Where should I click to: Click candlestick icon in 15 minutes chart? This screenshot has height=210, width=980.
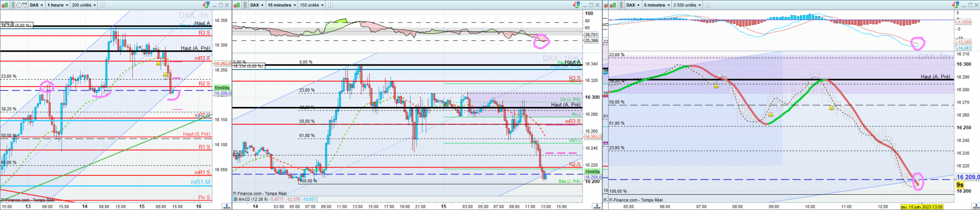pyautogui.click(x=237, y=5)
